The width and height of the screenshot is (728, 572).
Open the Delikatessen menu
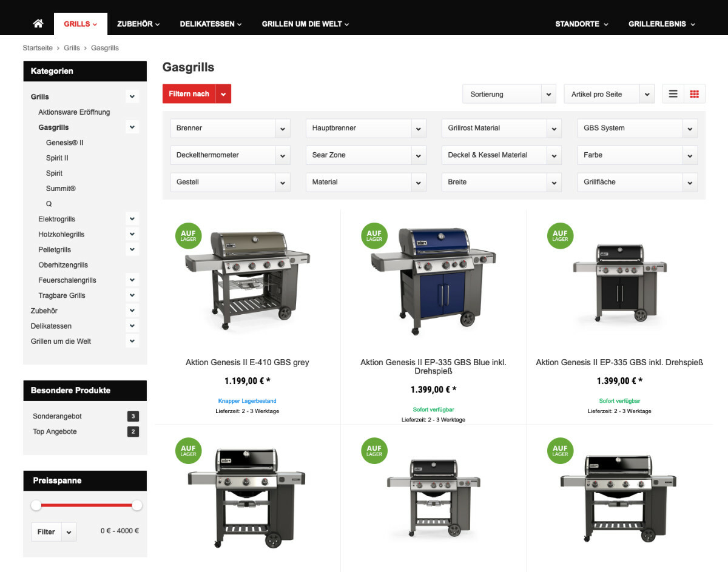[x=211, y=24]
